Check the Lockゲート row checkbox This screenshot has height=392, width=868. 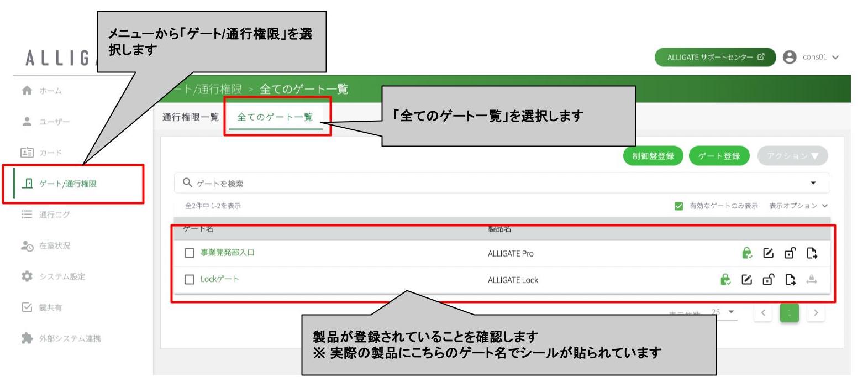point(190,279)
